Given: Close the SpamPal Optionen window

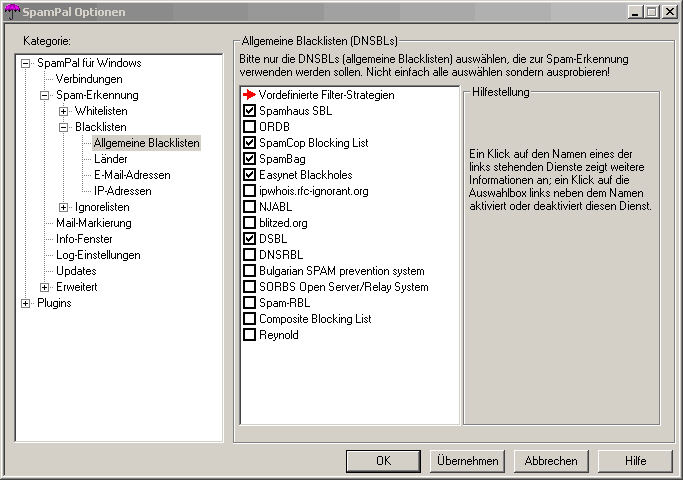Looking at the screenshot, I should click(669, 12).
